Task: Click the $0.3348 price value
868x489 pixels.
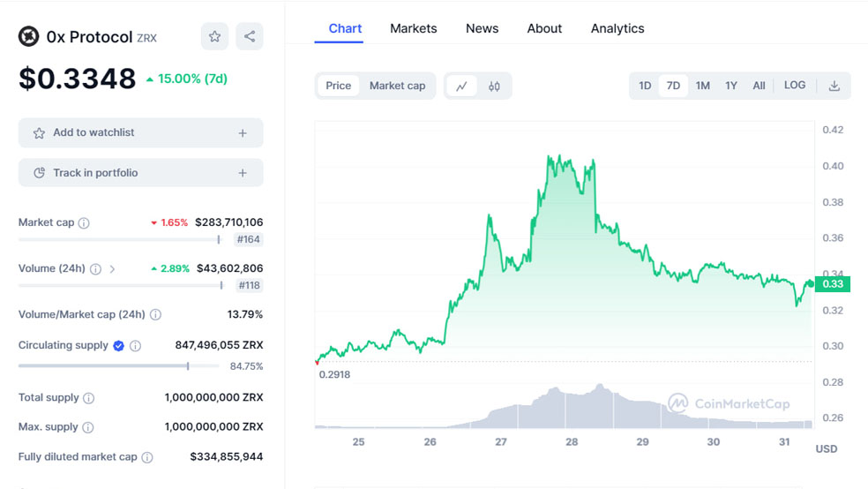Action: point(77,79)
